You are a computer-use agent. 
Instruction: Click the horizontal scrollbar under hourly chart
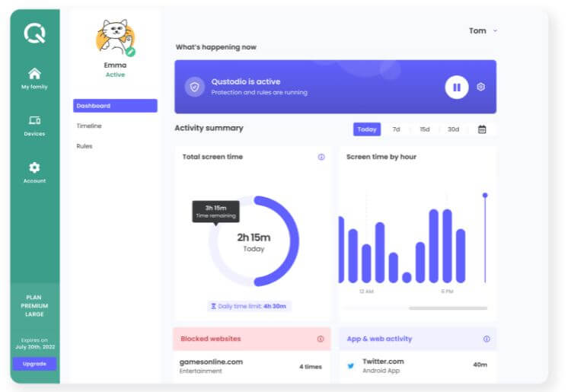[448, 308]
